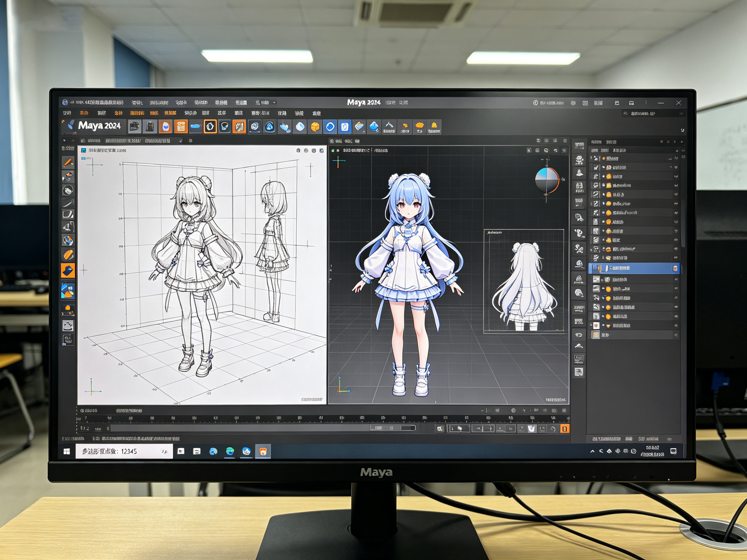This screenshot has height=560, width=747.
Task: Click the orange basket shelf icon
Action: click(x=419, y=127)
